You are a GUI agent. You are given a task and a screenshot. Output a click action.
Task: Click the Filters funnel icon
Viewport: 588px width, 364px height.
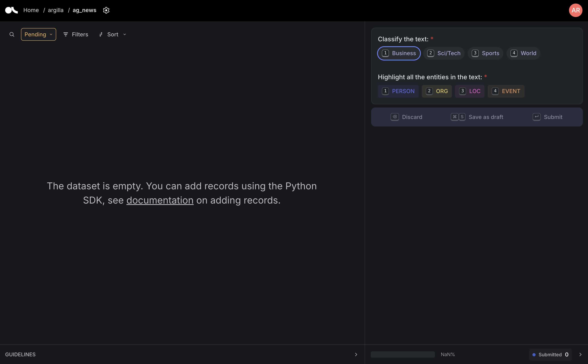(x=65, y=34)
